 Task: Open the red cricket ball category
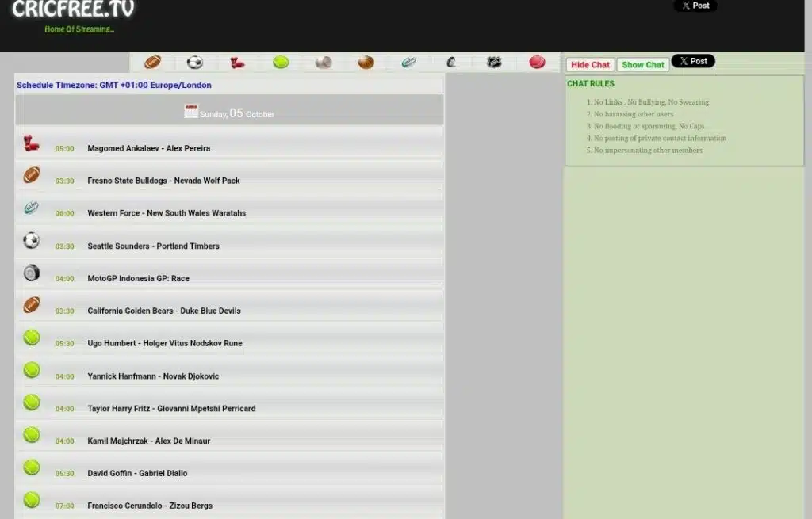click(537, 62)
